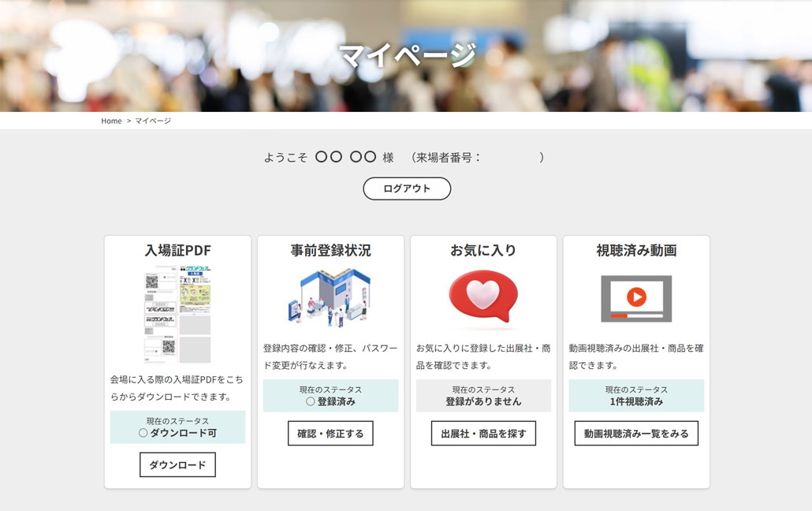The height and width of the screenshot is (511, 812).
Task: Click the ダウンロード可 status box
Action: 177,427
